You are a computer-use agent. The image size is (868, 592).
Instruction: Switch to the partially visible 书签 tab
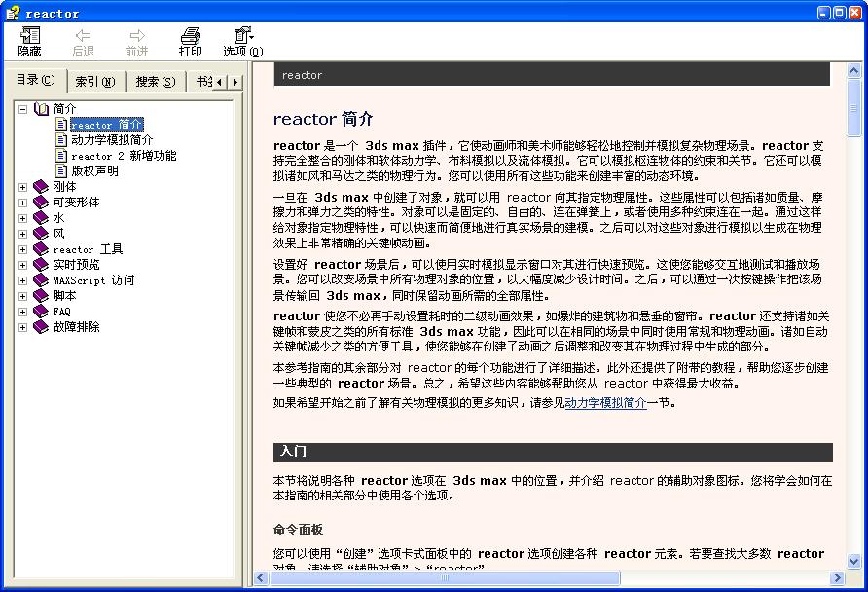coord(201,82)
